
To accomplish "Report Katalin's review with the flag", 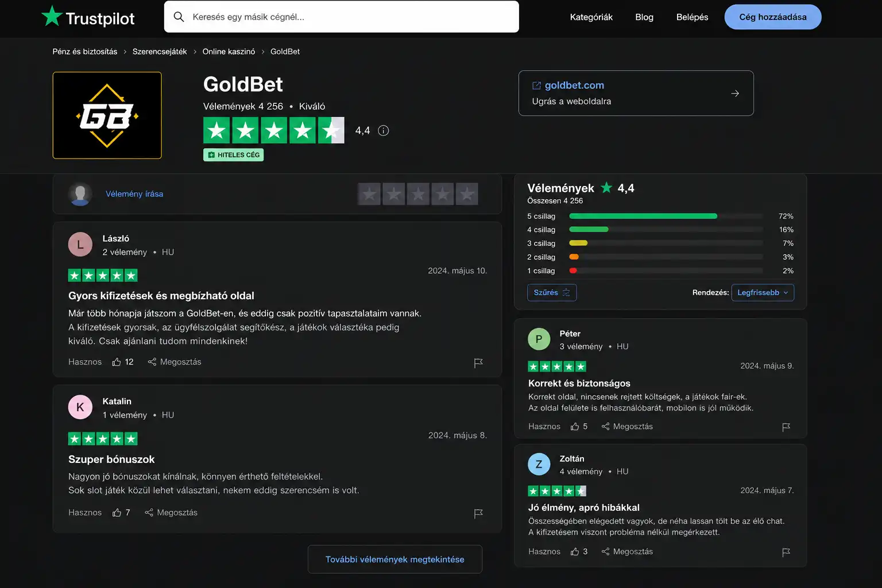I will tap(478, 513).
